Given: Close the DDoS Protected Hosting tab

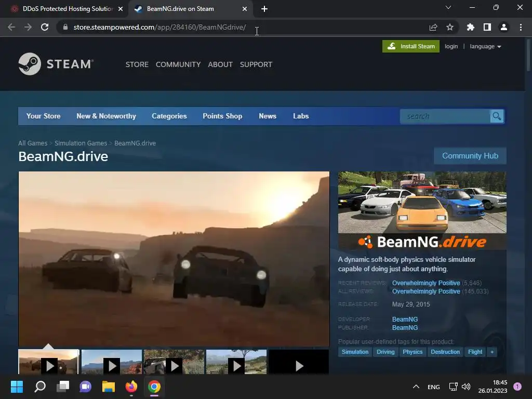Looking at the screenshot, I should tap(121, 9).
